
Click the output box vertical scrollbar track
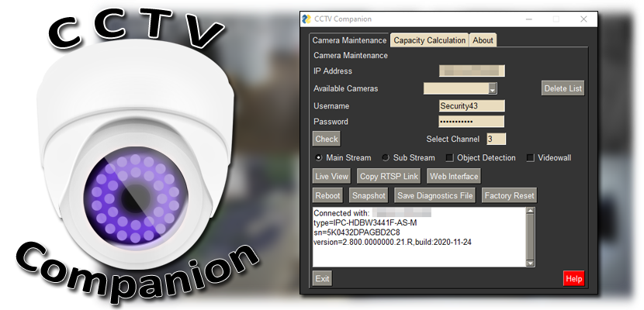click(530, 237)
